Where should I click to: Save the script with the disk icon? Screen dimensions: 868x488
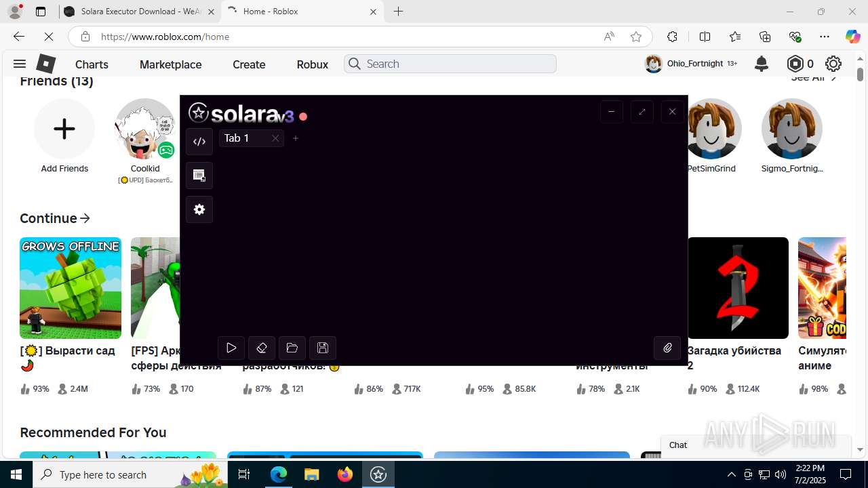tap(323, 348)
